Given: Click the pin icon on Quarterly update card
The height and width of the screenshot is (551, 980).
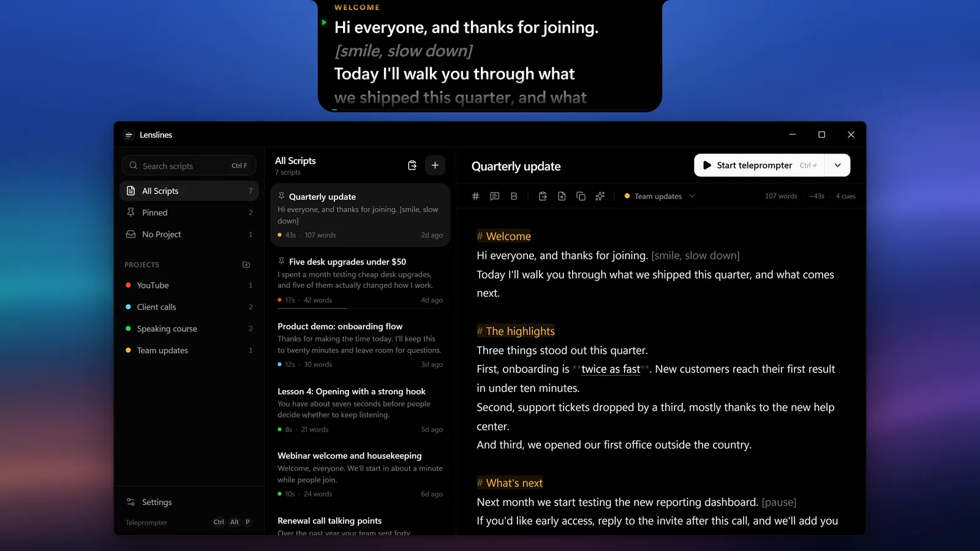Looking at the screenshot, I should (x=281, y=196).
